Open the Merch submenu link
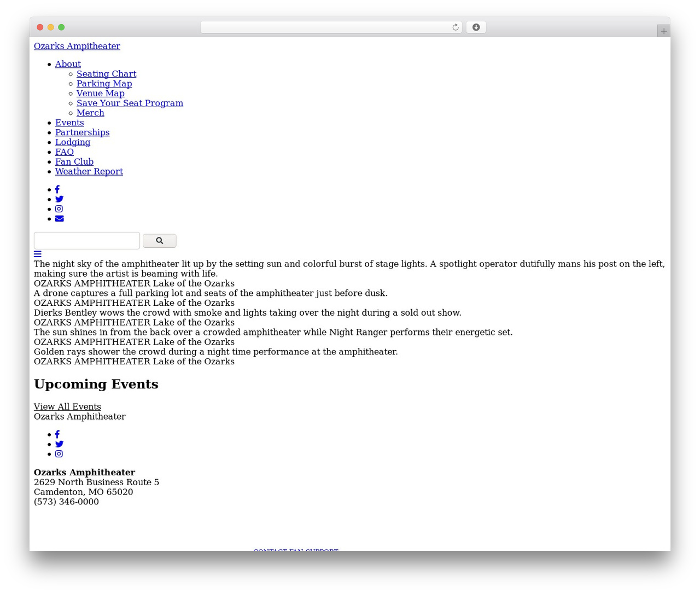The height and width of the screenshot is (593, 700). [90, 113]
